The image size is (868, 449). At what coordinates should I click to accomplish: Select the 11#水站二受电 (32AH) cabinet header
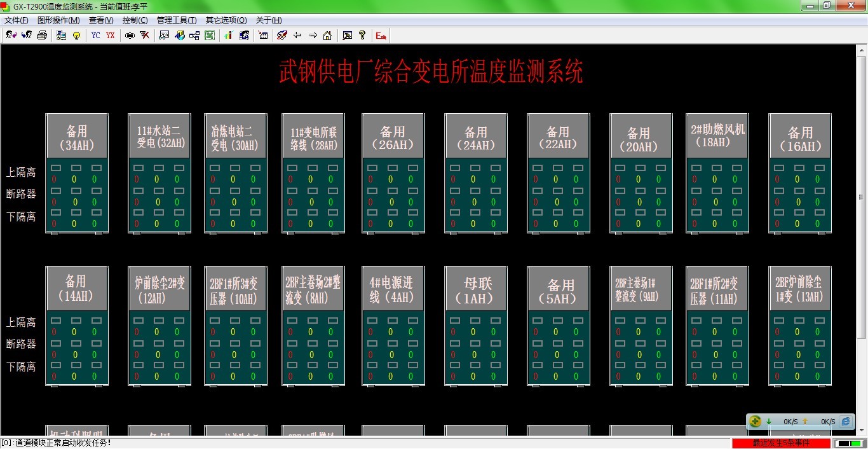(159, 136)
